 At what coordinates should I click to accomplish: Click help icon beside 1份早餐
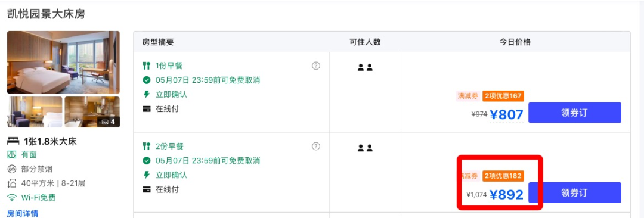316,66
